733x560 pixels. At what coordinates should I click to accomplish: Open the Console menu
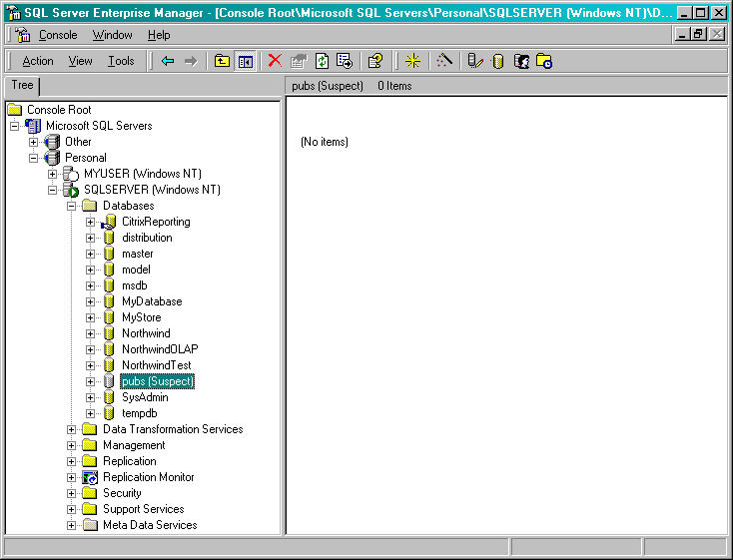click(x=57, y=35)
